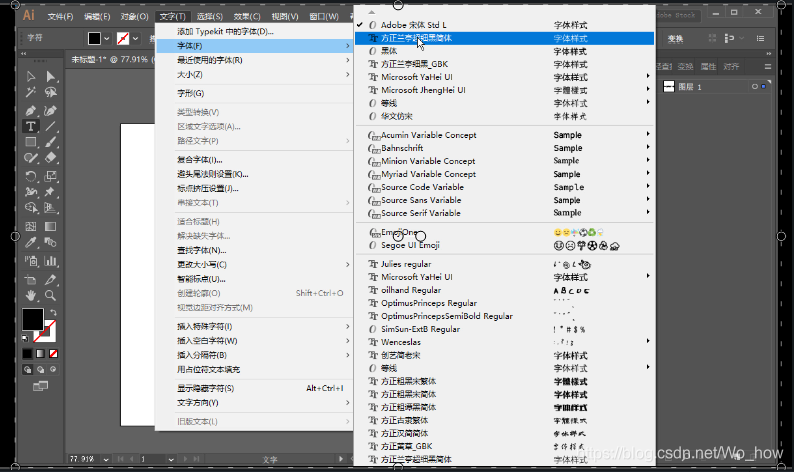Toggle Draw Inside mode
Image resolution: width=794 pixels, height=472 pixels.
(53, 369)
